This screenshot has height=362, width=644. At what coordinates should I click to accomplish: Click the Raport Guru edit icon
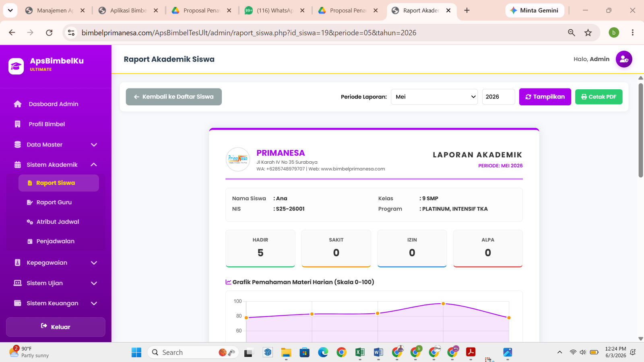point(30,202)
